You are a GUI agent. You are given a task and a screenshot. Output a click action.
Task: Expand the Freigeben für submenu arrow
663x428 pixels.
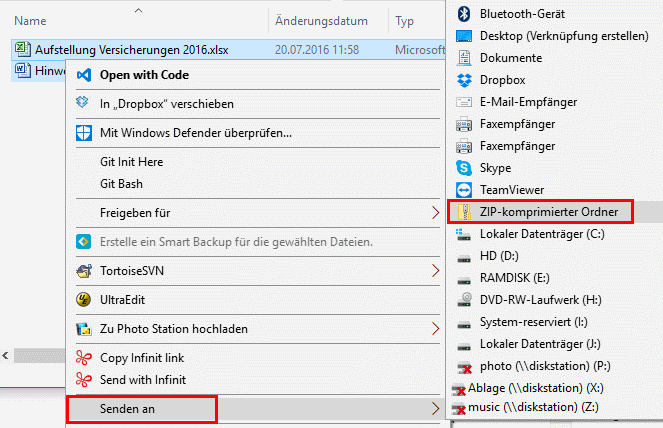pos(435,213)
